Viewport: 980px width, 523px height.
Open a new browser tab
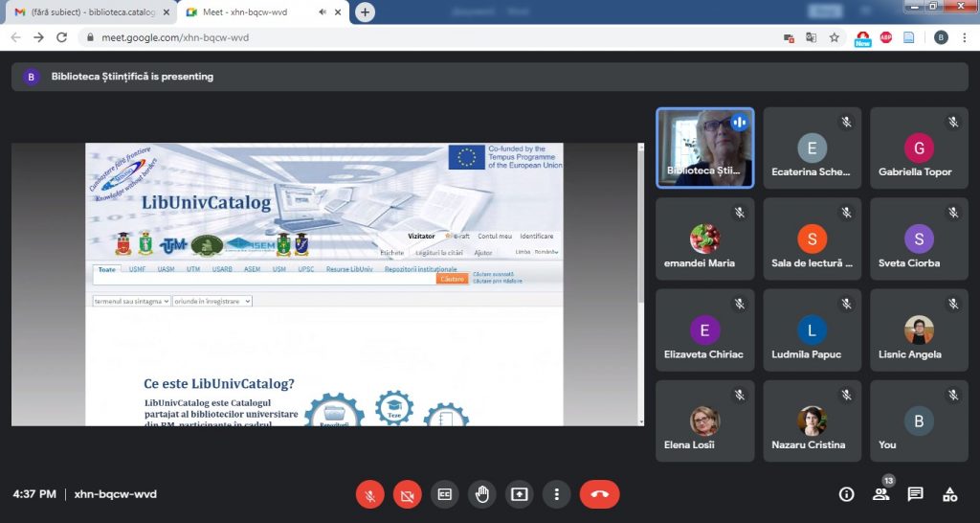point(365,11)
